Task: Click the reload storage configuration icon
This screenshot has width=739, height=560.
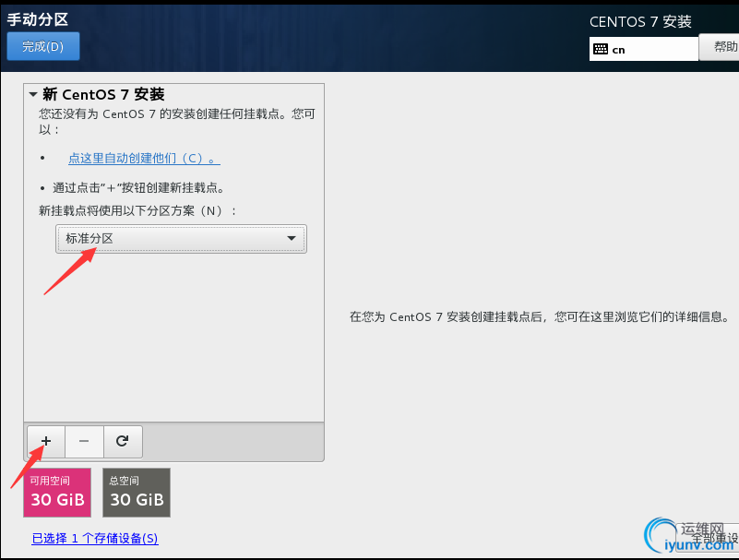Action: pos(123,441)
